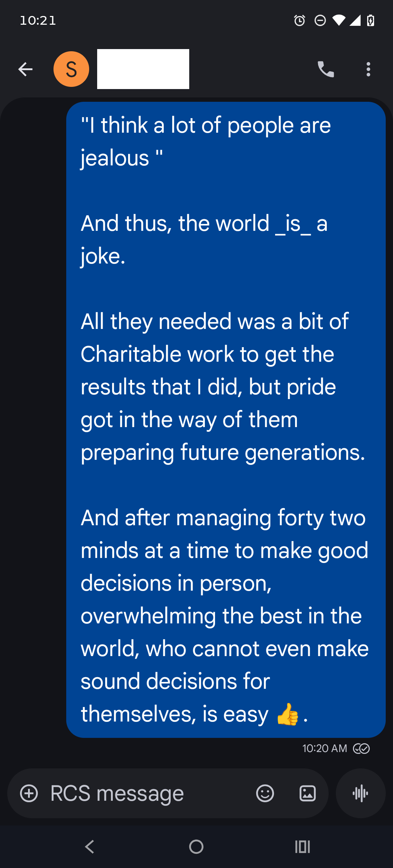Viewport: 393px width, 868px height.
Task: Tap the Android back navigation button
Action: click(x=90, y=847)
